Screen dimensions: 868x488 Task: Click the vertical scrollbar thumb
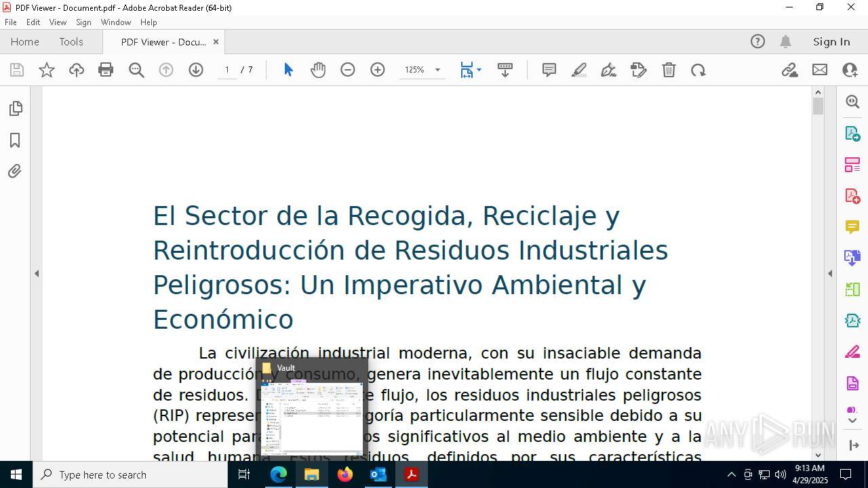point(818,106)
